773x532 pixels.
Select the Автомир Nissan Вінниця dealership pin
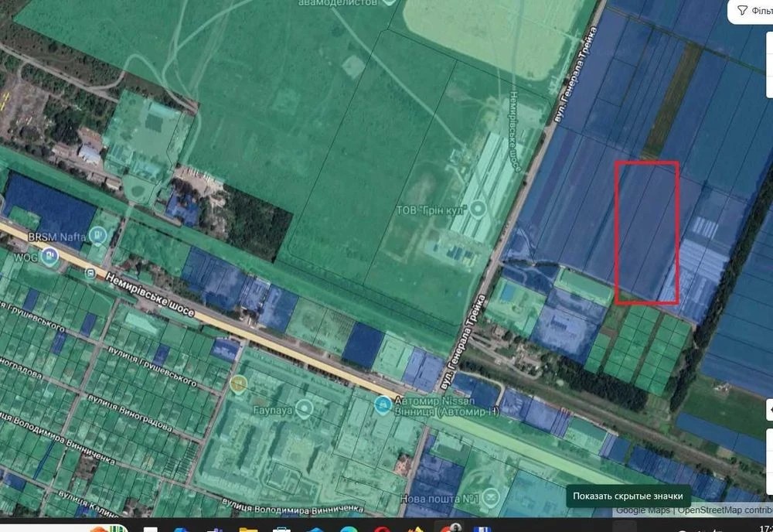click(x=383, y=404)
